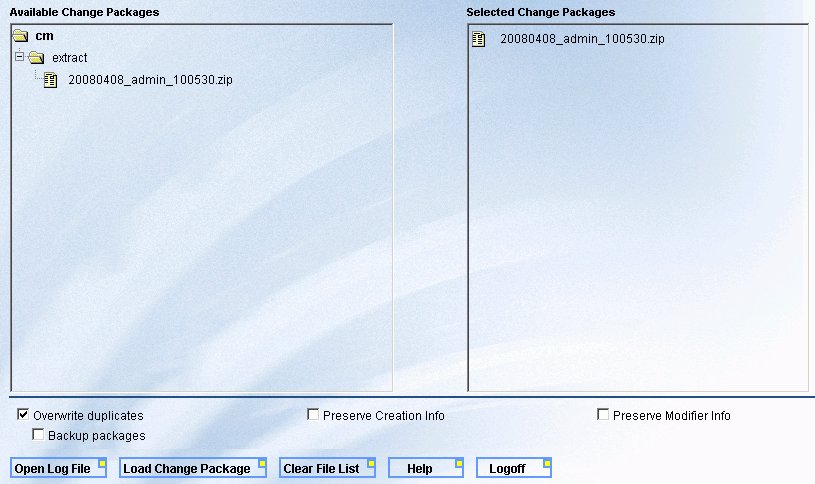This screenshot has width=815, height=484.
Task: Click the Logoff button
Action: tap(514, 468)
